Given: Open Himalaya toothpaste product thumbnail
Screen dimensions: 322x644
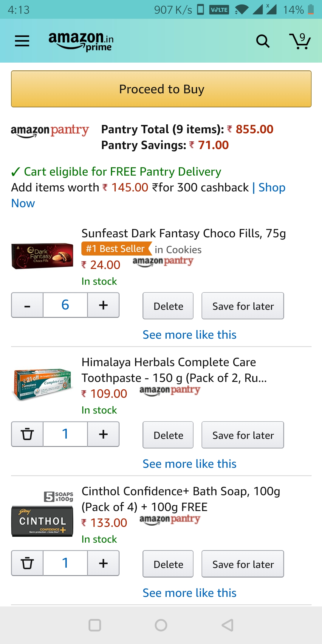Looking at the screenshot, I should (x=42, y=385).
